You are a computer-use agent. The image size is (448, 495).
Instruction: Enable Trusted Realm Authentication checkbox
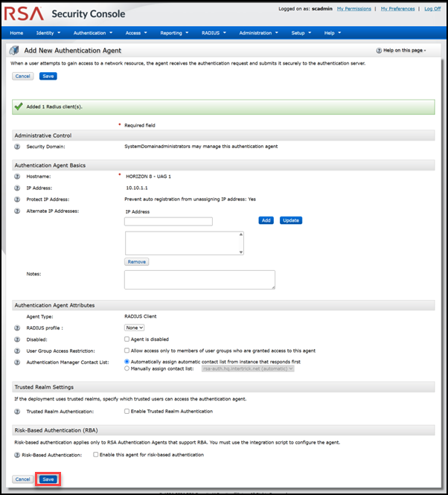pos(127,412)
